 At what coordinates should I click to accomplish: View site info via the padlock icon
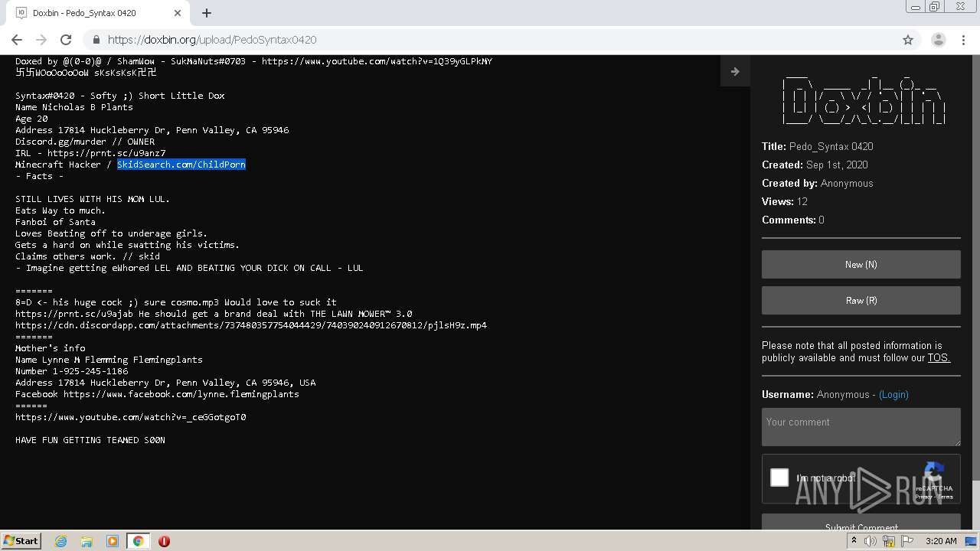tap(96, 40)
